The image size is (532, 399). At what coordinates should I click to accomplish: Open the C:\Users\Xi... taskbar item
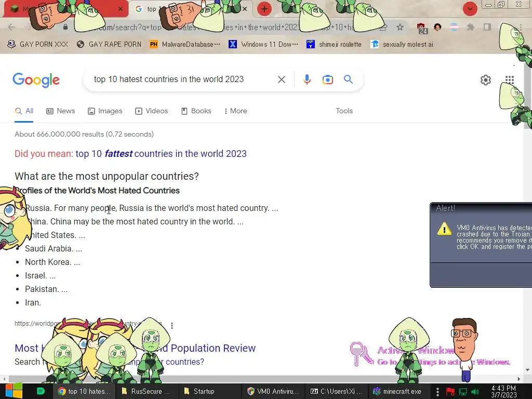click(337, 391)
